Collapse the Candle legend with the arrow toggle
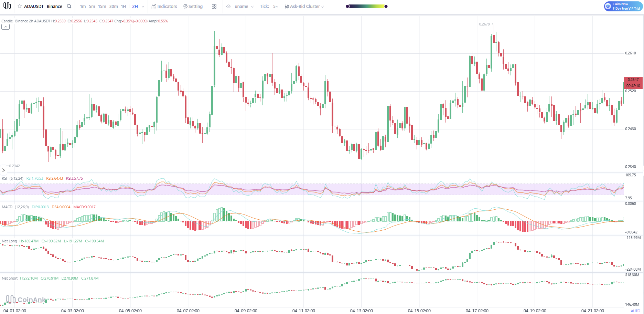 point(6,27)
